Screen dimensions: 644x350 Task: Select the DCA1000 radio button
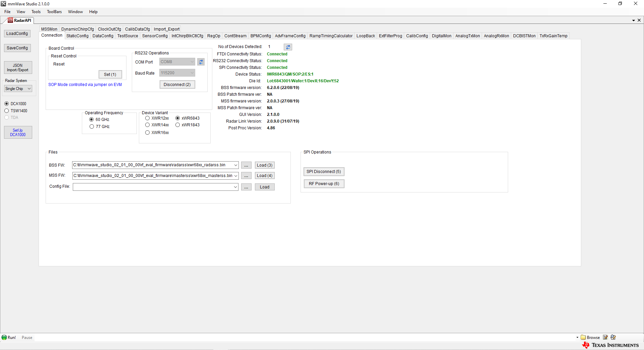coord(6,104)
